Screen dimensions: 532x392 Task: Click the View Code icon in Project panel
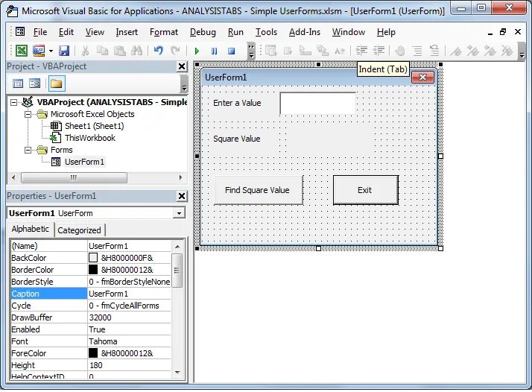pyautogui.click(x=18, y=83)
